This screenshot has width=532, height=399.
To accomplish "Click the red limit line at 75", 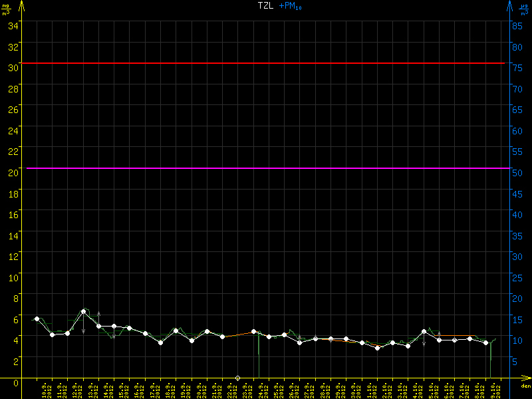I will pyautogui.click(x=266, y=63).
